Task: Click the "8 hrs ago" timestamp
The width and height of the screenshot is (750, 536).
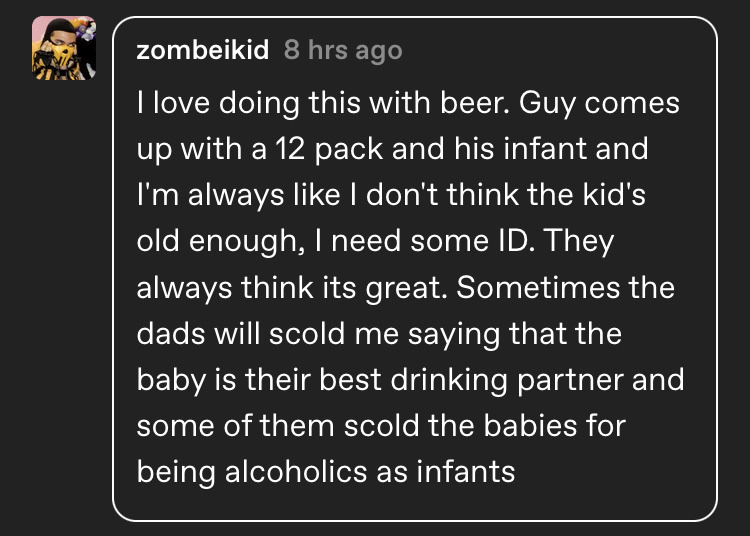Action: point(343,51)
